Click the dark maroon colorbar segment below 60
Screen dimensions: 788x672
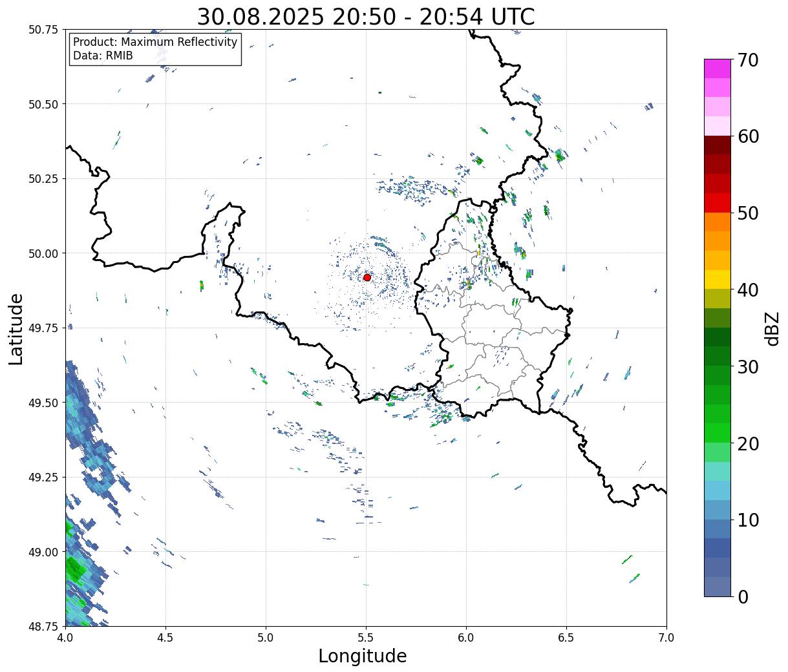(718, 145)
